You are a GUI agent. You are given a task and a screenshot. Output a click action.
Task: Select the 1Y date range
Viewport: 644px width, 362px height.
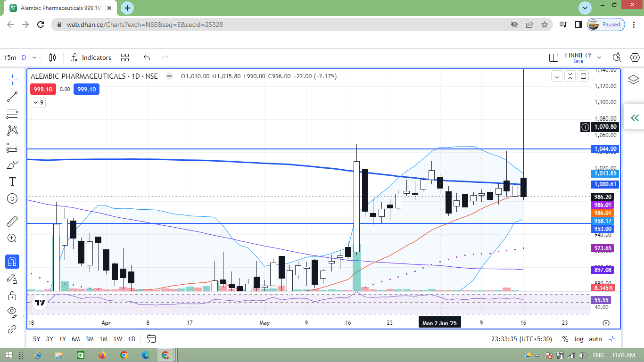pos(63,339)
